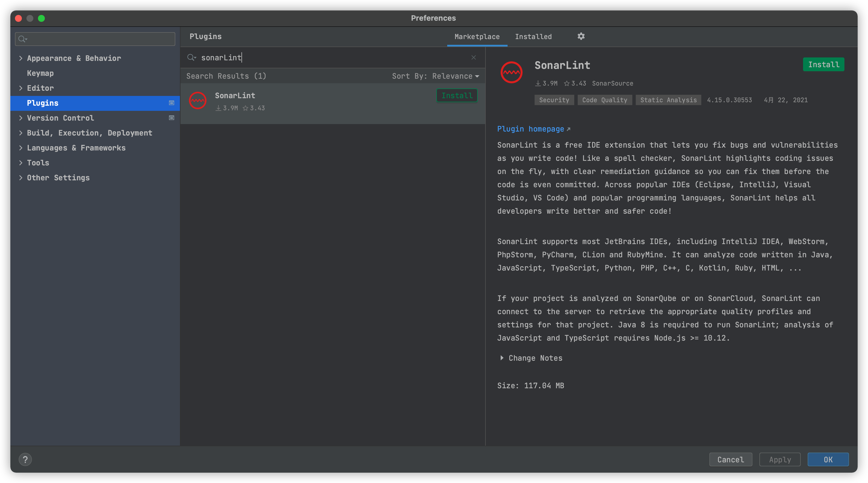Click version text 4.15.0.30553

pyautogui.click(x=729, y=100)
